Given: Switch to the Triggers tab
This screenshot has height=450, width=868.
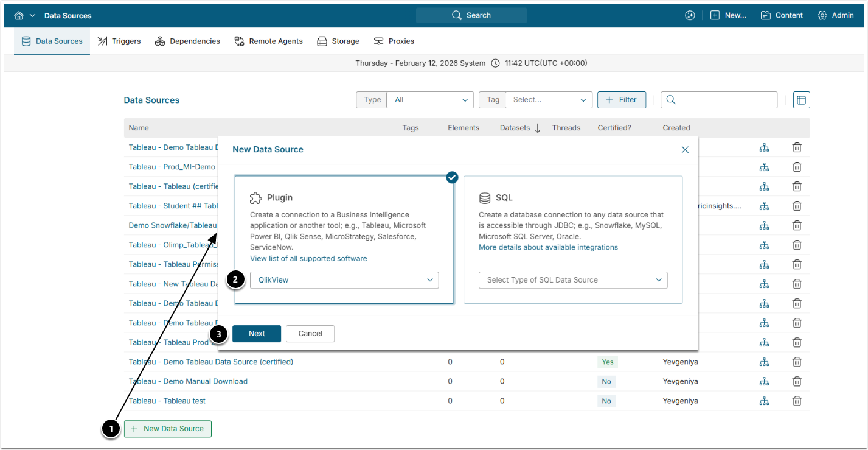Looking at the screenshot, I should (x=119, y=41).
